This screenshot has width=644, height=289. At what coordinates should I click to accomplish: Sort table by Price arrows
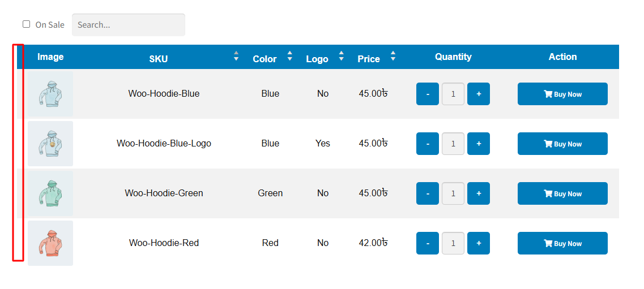pos(393,56)
